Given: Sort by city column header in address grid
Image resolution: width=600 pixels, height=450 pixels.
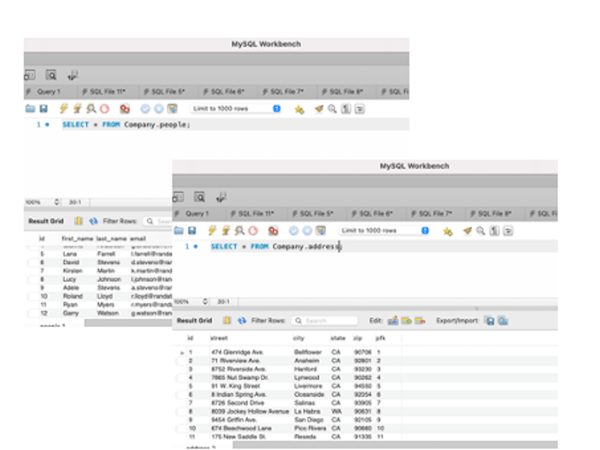Looking at the screenshot, I should click(x=299, y=338).
